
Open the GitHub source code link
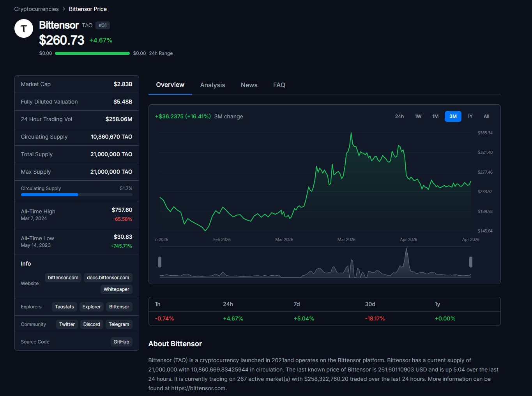click(x=121, y=342)
